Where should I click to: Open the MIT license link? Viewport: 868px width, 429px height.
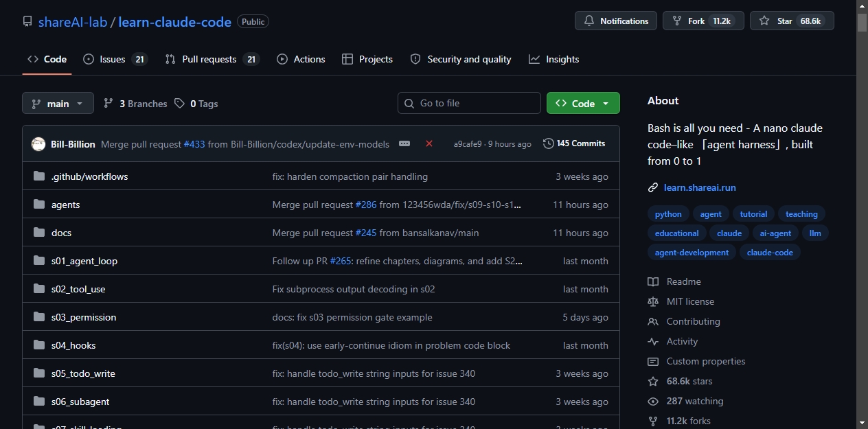tap(681, 301)
